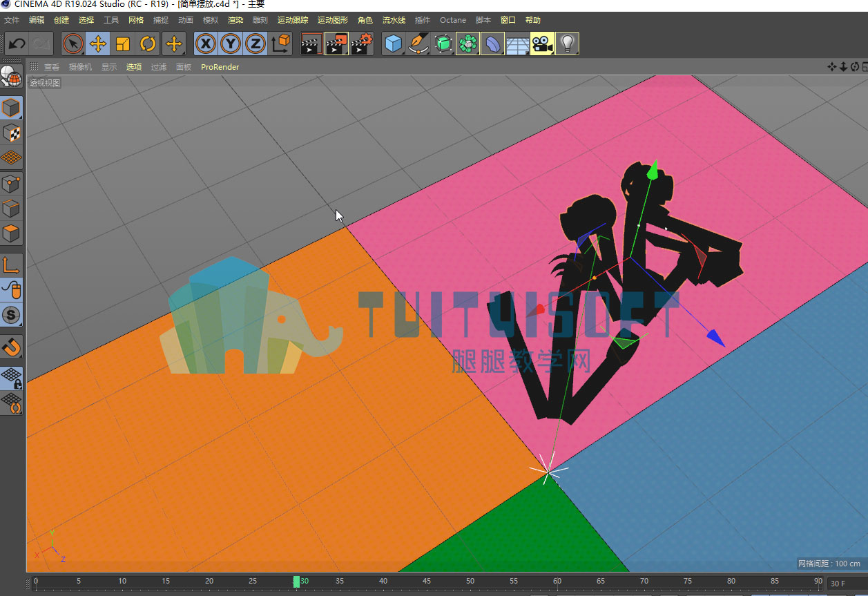868x596 pixels.
Task: Render to Picture Viewer
Action: coord(336,44)
